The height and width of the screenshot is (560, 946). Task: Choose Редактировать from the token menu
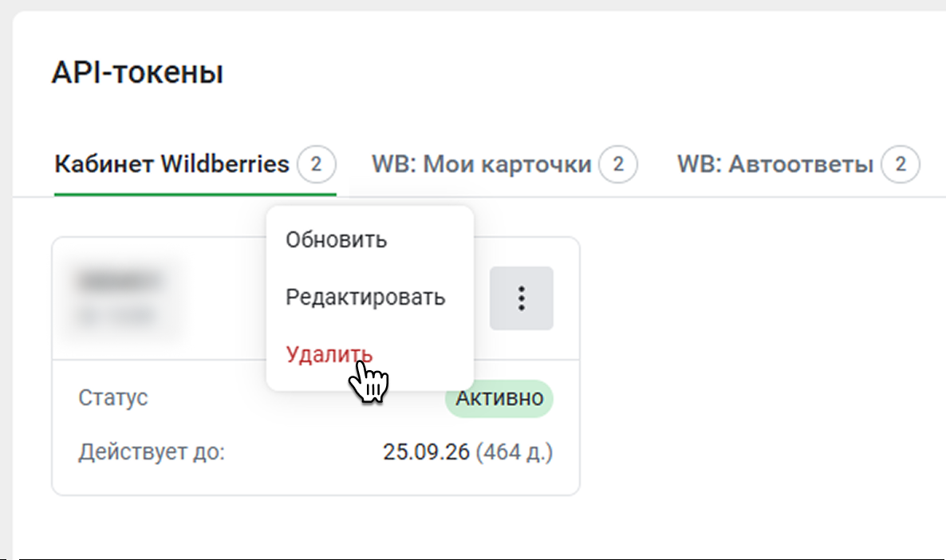(365, 298)
